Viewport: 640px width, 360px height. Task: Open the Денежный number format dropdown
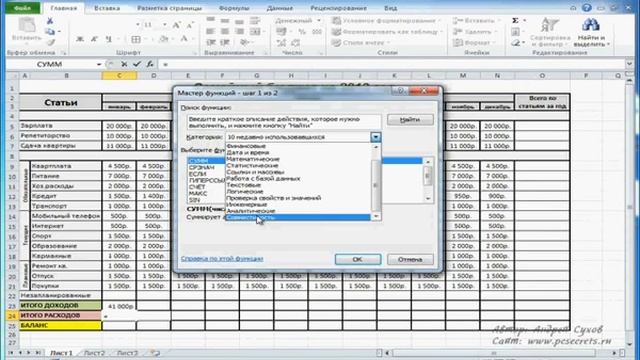(x=319, y=20)
